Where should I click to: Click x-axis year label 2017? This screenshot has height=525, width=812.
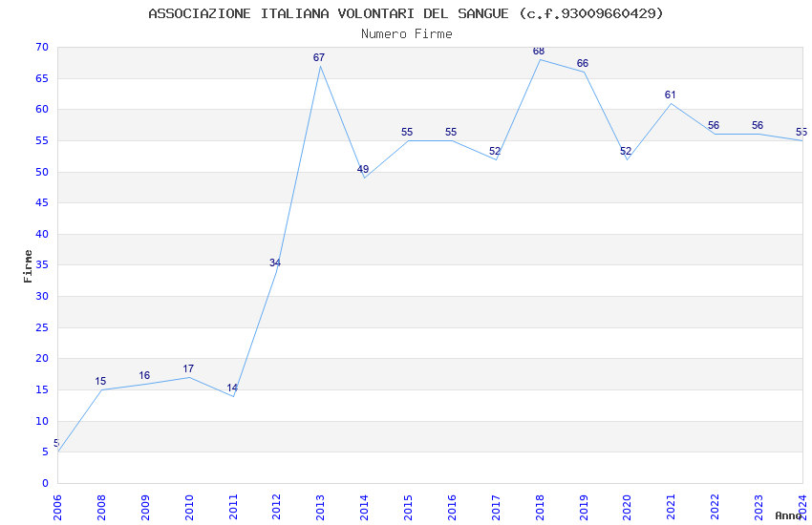[x=496, y=508]
